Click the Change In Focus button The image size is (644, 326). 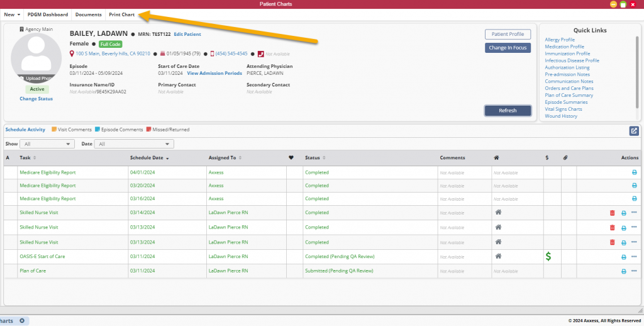tap(508, 48)
